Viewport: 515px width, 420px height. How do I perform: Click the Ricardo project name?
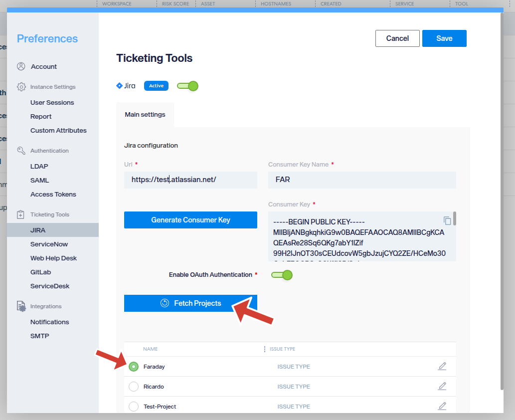point(154,387)
